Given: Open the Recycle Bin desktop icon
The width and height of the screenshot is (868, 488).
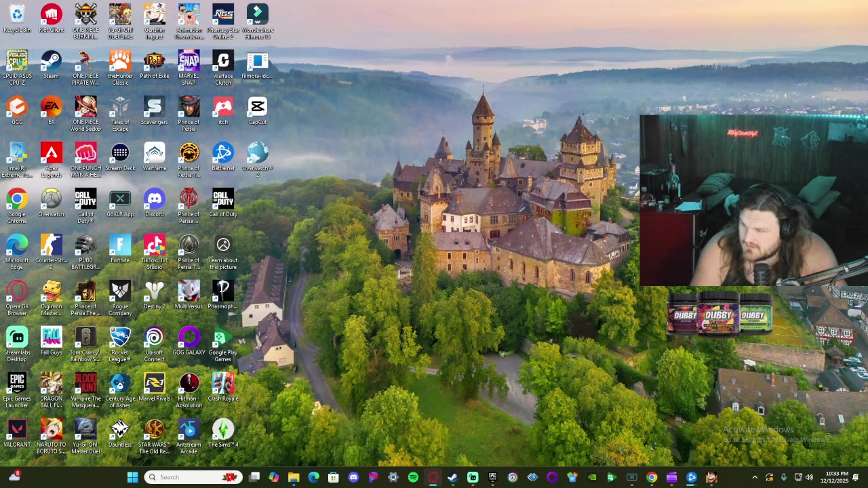Looking at the screenshot, I should coord(17,19).
